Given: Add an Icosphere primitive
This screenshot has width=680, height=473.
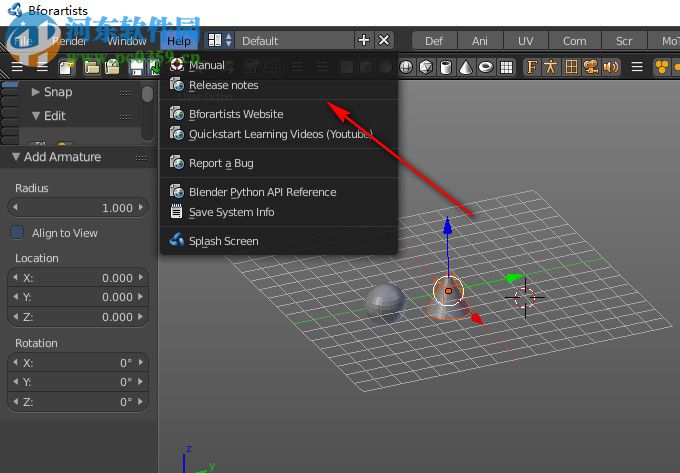Looking at the screenshot, I should pyautogui.click(x=426, y=67).
